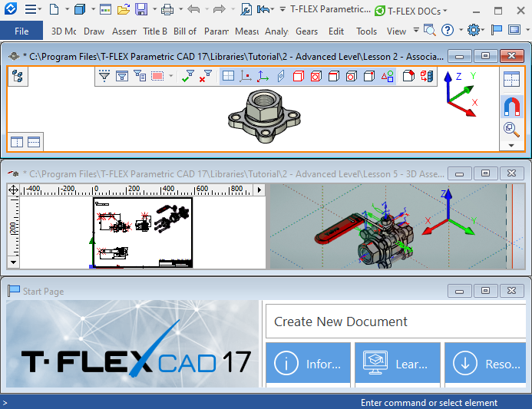Toggle the 3D profile selection filter

coord(281,76)
